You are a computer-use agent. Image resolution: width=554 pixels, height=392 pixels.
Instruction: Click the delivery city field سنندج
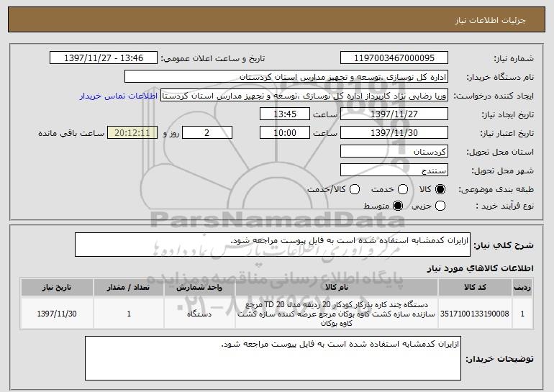(x=394, y=170)
